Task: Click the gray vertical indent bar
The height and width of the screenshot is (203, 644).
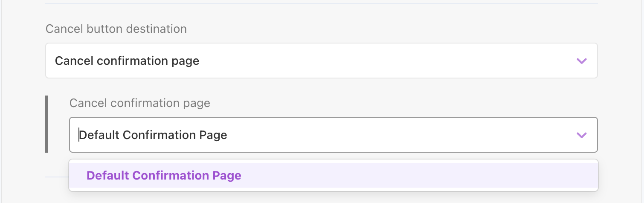Action: [46, 124]
